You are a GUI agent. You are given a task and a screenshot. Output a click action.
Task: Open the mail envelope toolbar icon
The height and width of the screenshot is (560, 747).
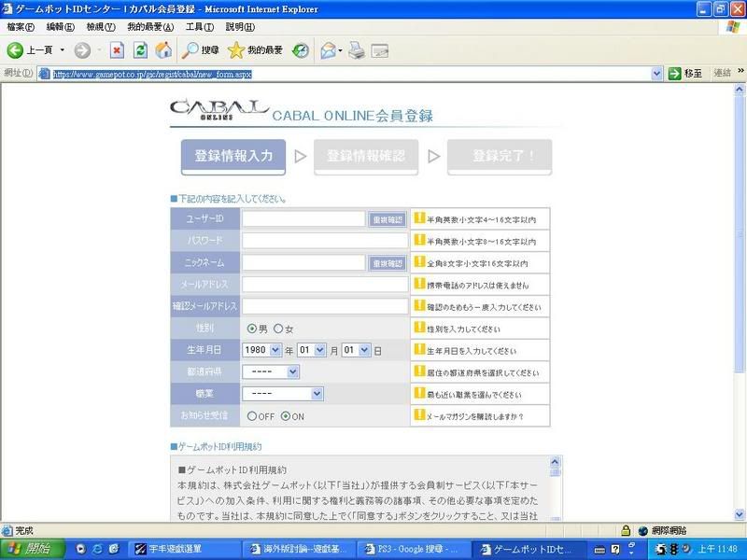[x=329, y=50]
